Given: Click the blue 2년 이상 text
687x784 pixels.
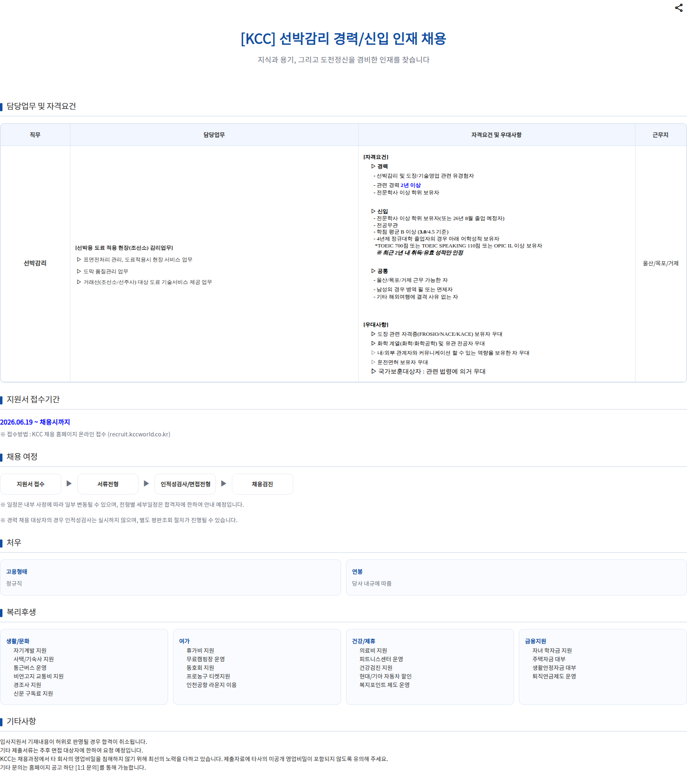Looking at the screenshot, I should 411,185.
